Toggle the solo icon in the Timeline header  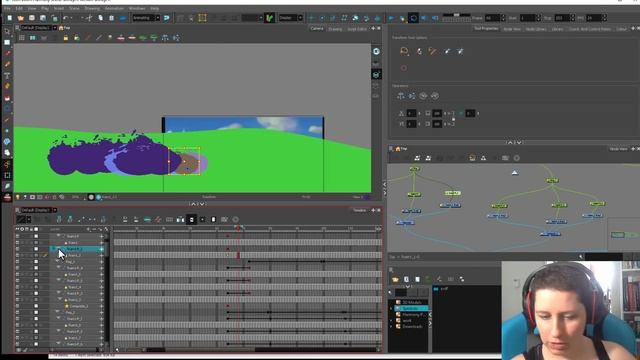(22, 229)
